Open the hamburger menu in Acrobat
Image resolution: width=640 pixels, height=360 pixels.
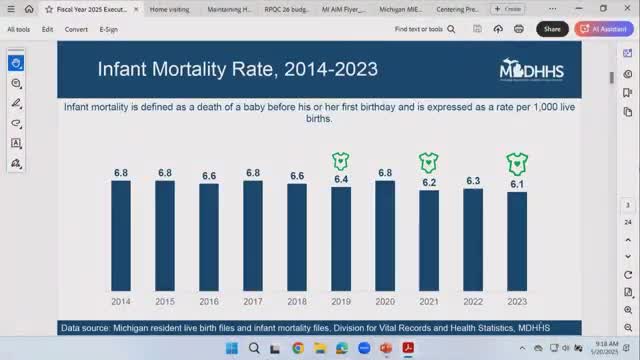tap(11, 9)
